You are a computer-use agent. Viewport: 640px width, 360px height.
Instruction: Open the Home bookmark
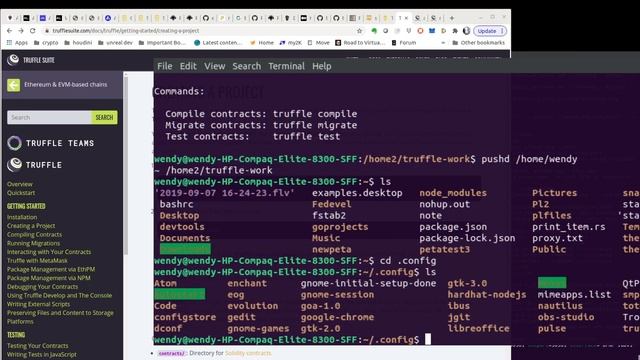[x=262, y=42]
